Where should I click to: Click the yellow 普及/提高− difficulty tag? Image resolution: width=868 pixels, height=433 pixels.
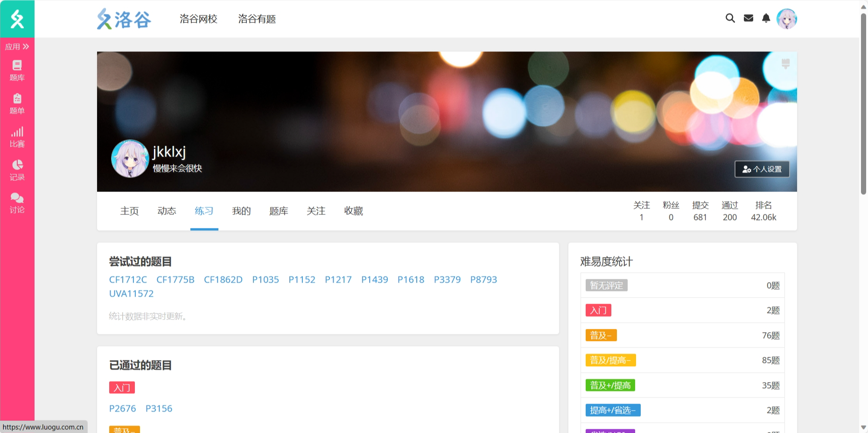coord(611,360)
